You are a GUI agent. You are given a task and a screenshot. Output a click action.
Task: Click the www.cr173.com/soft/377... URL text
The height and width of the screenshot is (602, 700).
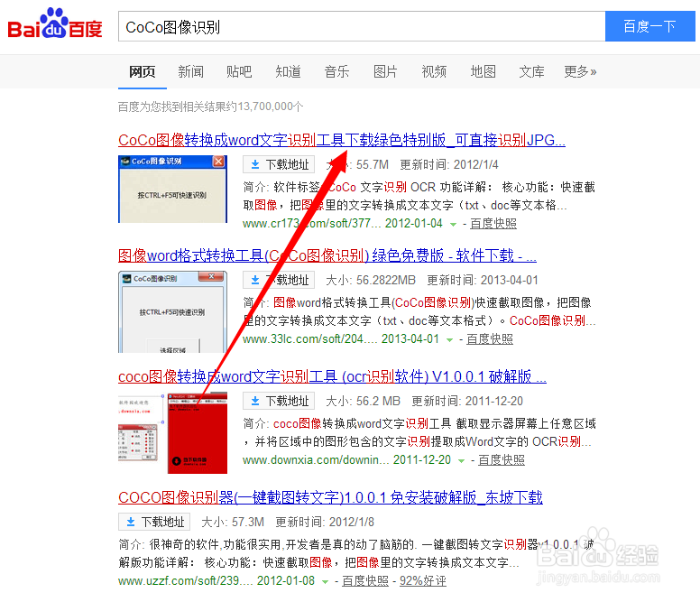(x=312, y=223)
